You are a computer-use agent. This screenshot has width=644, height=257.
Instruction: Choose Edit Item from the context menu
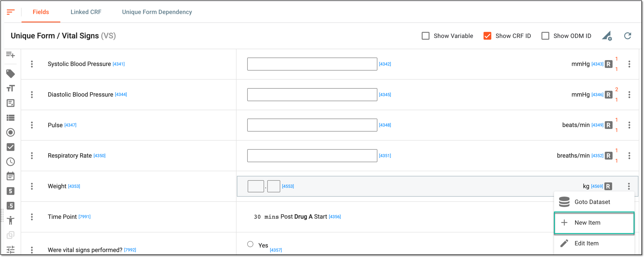tap(594, 243)
